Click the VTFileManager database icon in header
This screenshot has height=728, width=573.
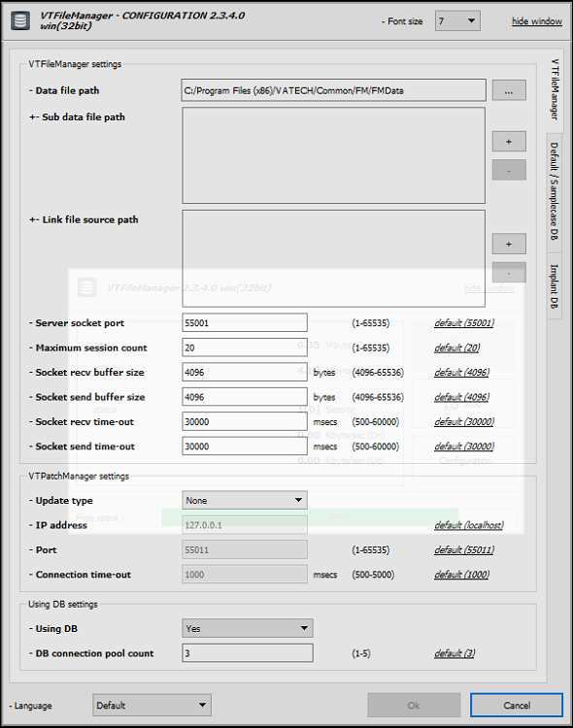pos(20,21)
